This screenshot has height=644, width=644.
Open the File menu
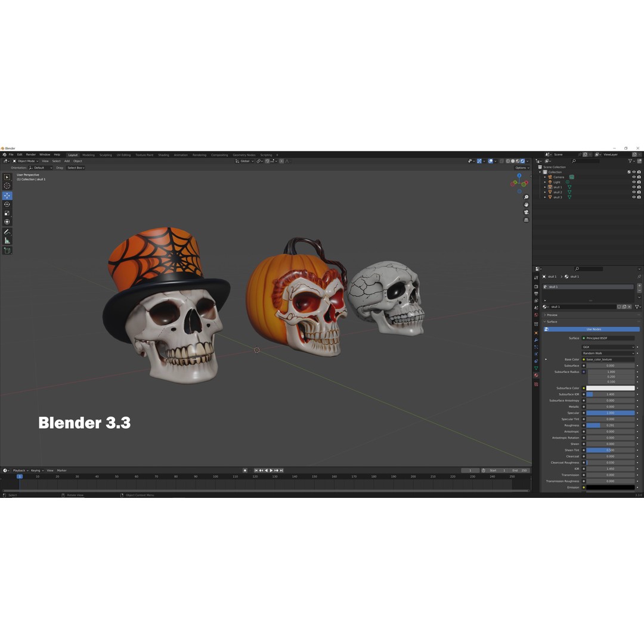11,155
